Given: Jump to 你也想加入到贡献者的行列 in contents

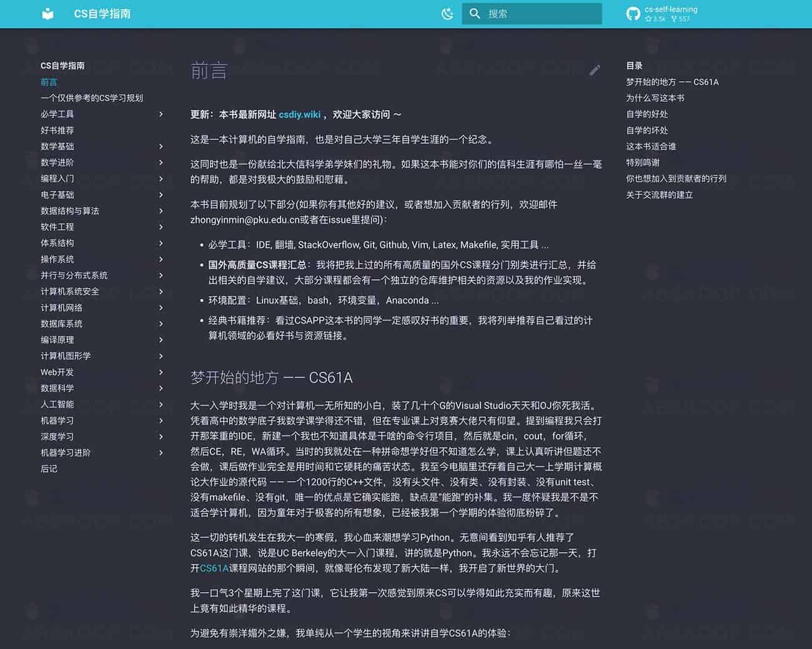Looking at the screenshot, I should tap(676, 179).
